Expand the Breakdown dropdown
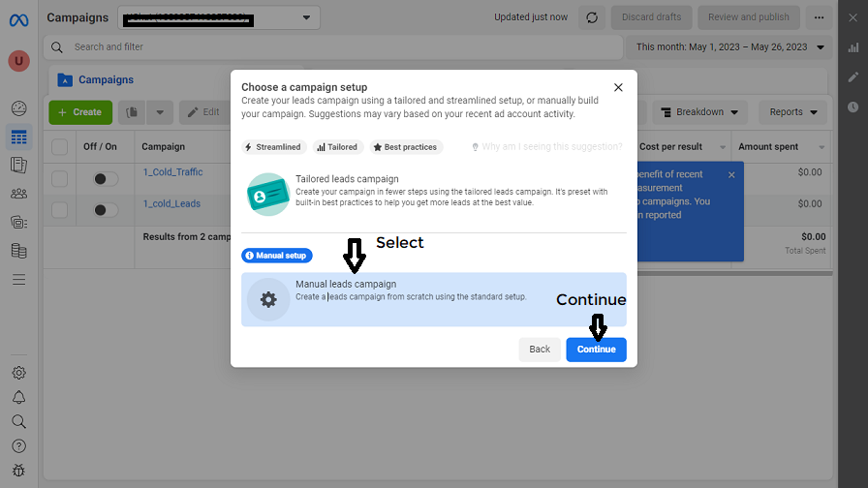This screenshot has width=868, height=488. click(x=703, y=112)
